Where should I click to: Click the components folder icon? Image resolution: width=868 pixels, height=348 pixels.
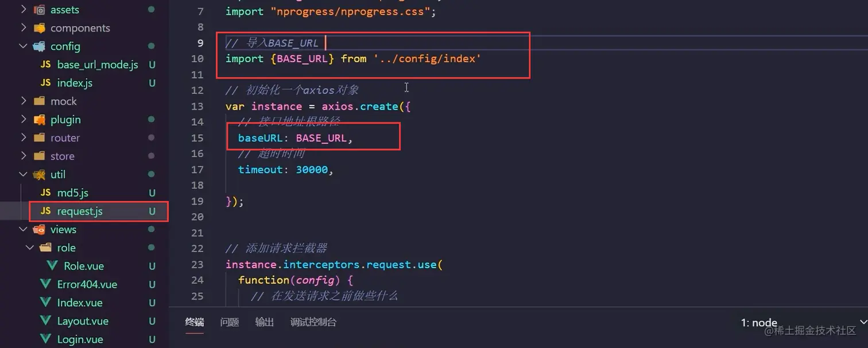coord(39,28)
